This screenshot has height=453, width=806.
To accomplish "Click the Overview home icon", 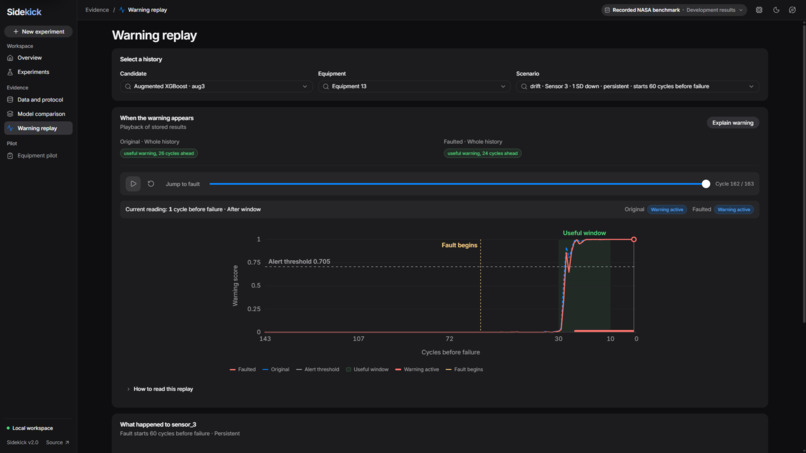I will pyautogui.click(x=10, y=58).
